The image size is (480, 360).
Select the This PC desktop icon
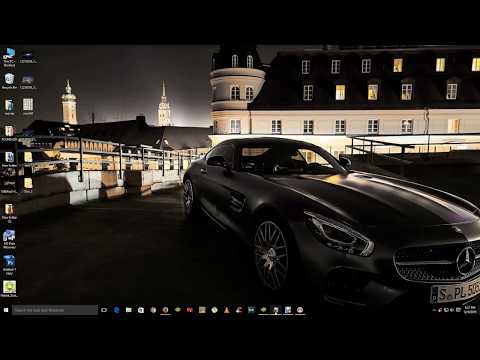tap(9, 57)
